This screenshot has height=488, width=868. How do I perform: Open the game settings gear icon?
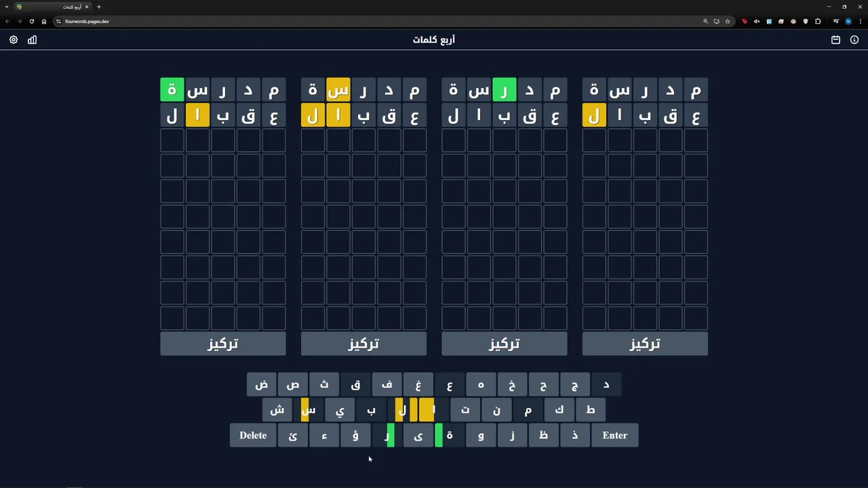coord(14,40)
